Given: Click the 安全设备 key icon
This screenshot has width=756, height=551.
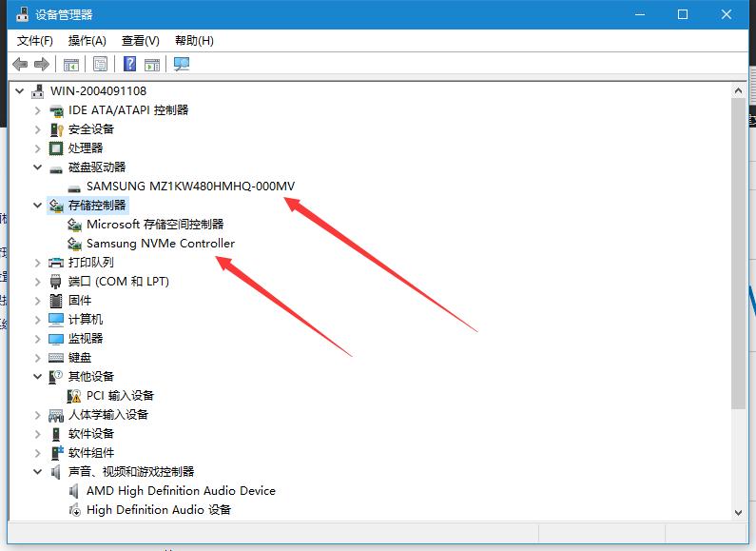Looking at the screenshot, I should [56, 129].
